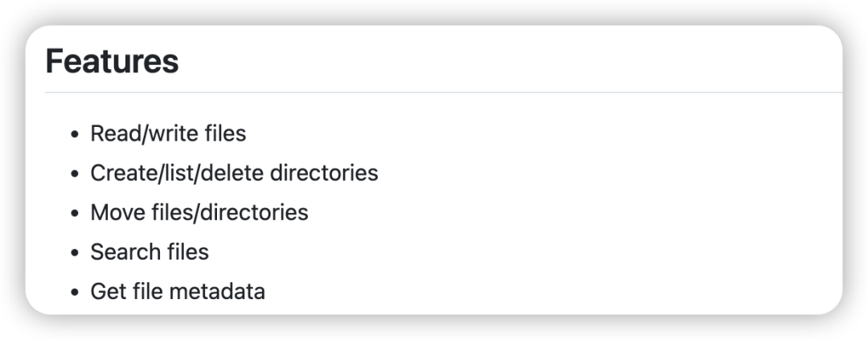Screen dimensions: 868x340
Task: Select the Search files list item
Action: click(149, 252)
